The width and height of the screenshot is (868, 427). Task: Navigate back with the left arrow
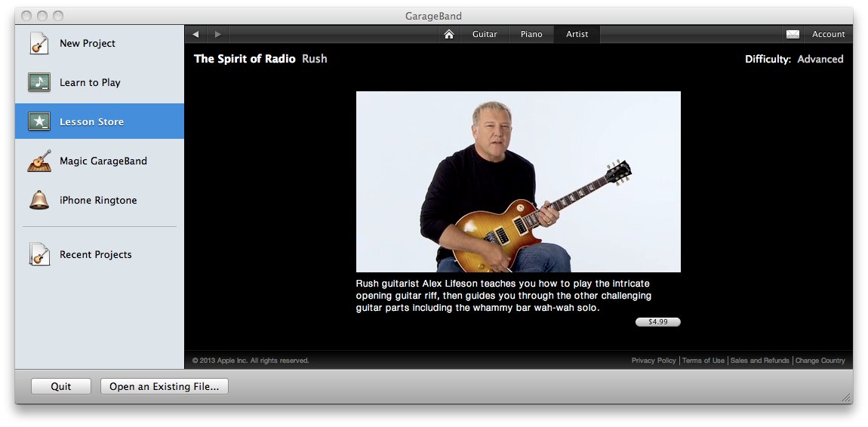pos(195,34)
